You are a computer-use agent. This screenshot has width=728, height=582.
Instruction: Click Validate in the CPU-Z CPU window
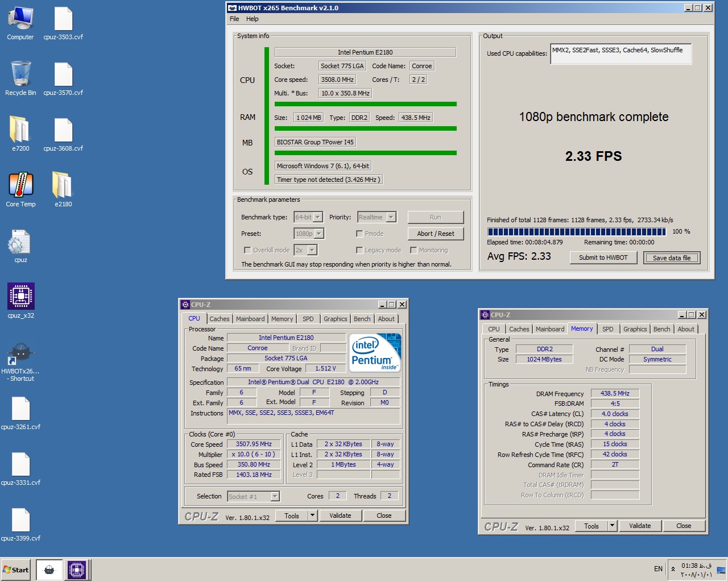click(x=340, y=516)
